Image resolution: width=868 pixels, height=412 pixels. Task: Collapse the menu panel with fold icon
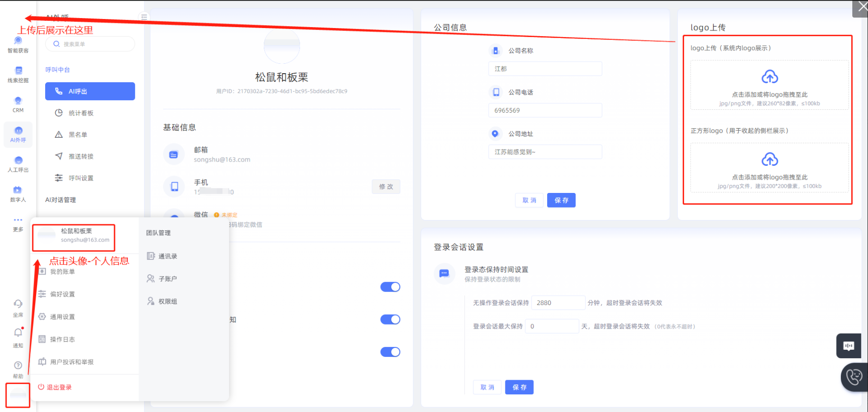pos(144,17)
